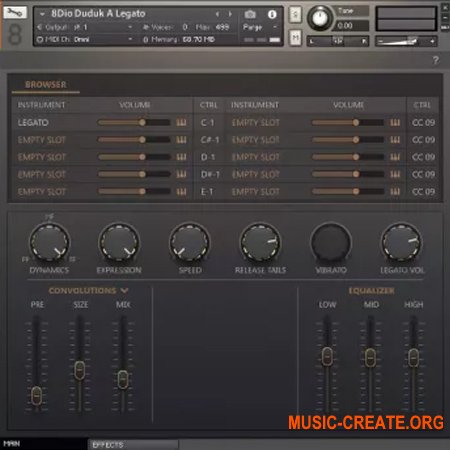450x450 pixels.
Task: Click the help question mark icon
Action: point(436,60)
